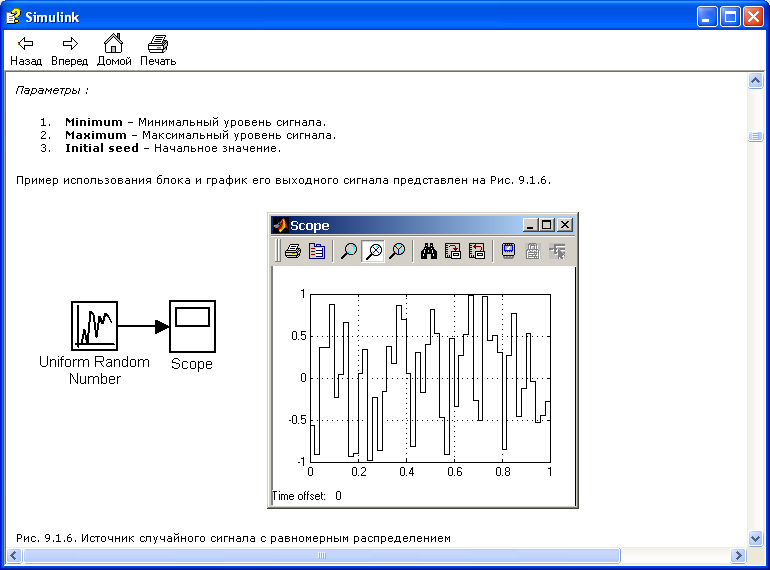Click the Scope block in the diagram
The image size is (770, 570).
(x=192, y=326)
